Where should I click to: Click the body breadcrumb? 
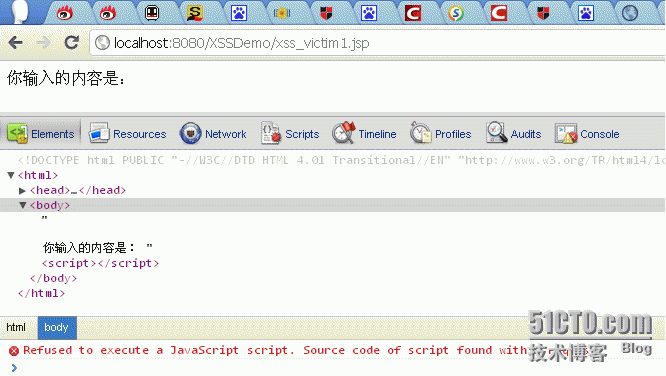click(x=57, y=328)
